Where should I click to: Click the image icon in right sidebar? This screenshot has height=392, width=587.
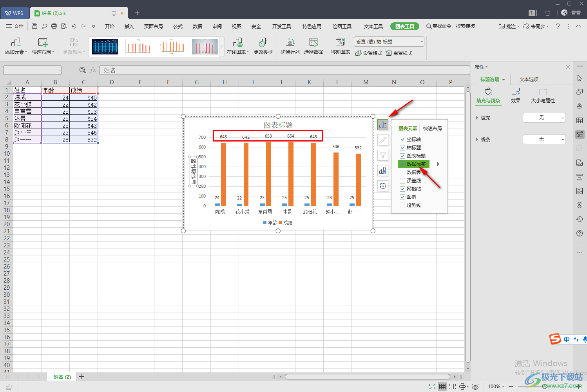point(580,191)
